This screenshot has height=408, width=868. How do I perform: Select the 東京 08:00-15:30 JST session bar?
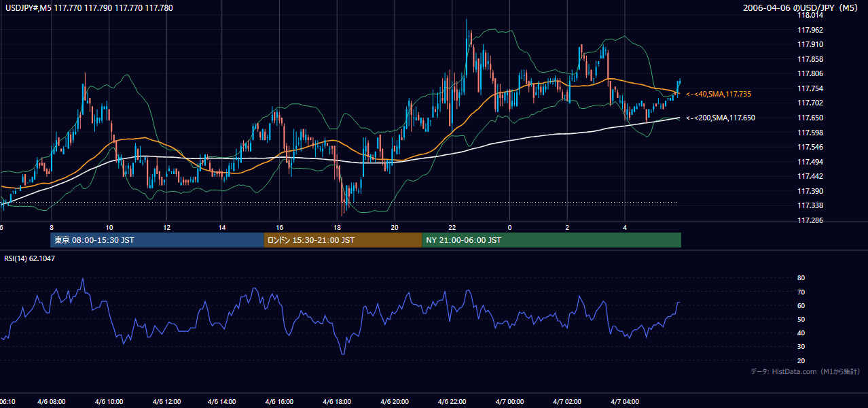pos(157,240)
